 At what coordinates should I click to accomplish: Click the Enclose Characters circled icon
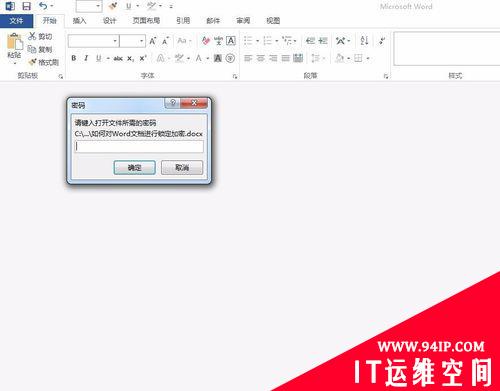pos(230,58)
